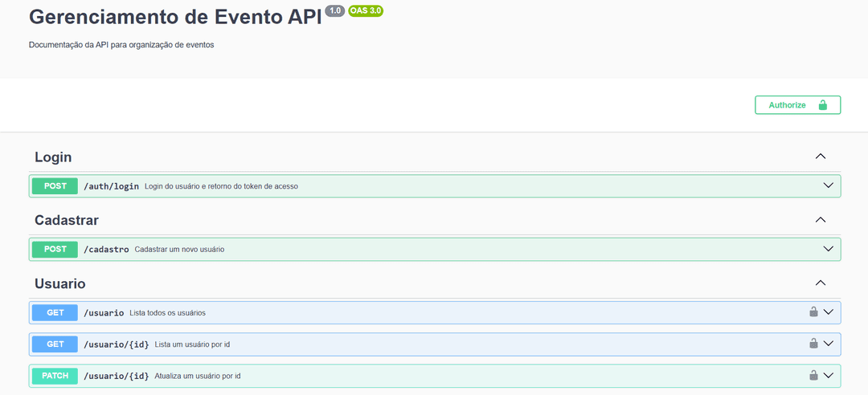Image resolution: width=868 pixels, height=395 pixels.
Task: Open the Cadastrar tag heading
Action: (x=67, y=220)
